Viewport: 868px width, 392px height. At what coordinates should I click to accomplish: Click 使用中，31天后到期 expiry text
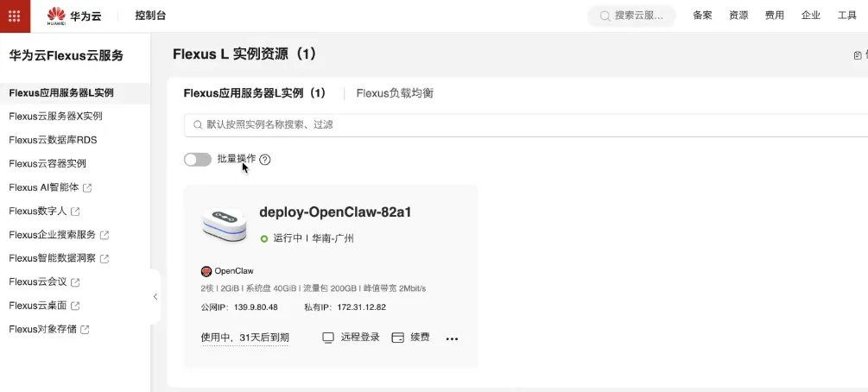244,338
